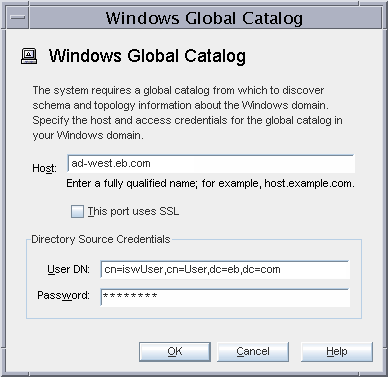Confirm with the OK button
Image resolution: width=388 pixels, height=377 pixels.
coord(175,351)
